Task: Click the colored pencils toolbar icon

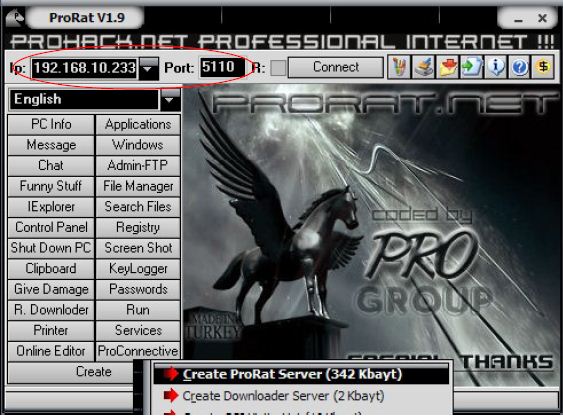Action: click(399, 67)
